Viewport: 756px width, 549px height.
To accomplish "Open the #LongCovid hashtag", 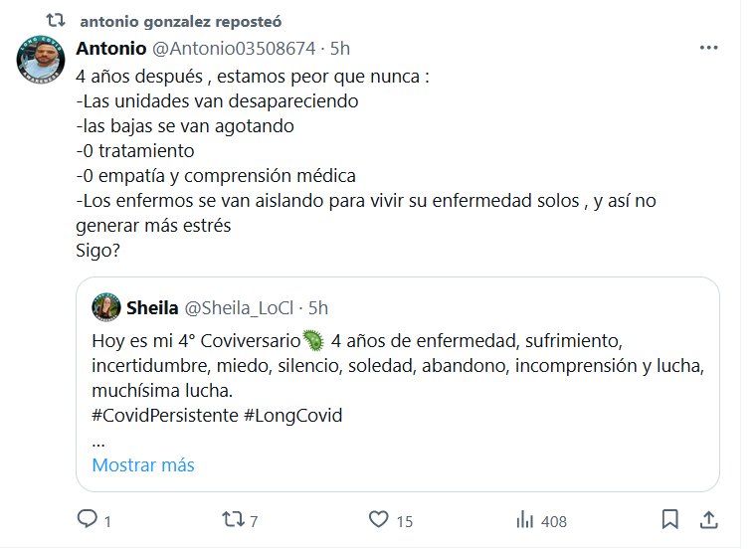I will 292,415.
